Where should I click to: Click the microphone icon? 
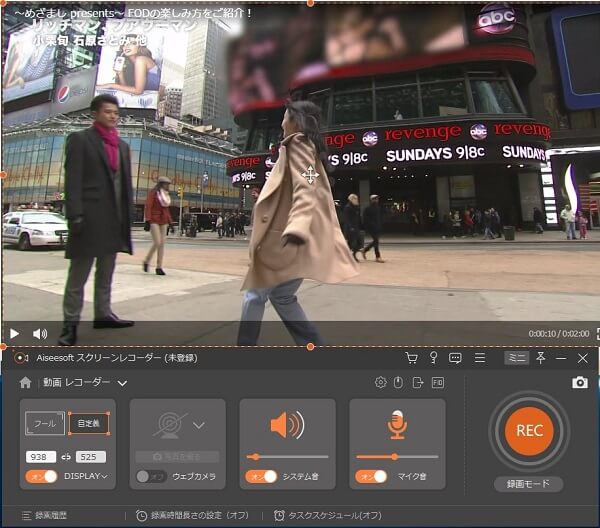397,424
